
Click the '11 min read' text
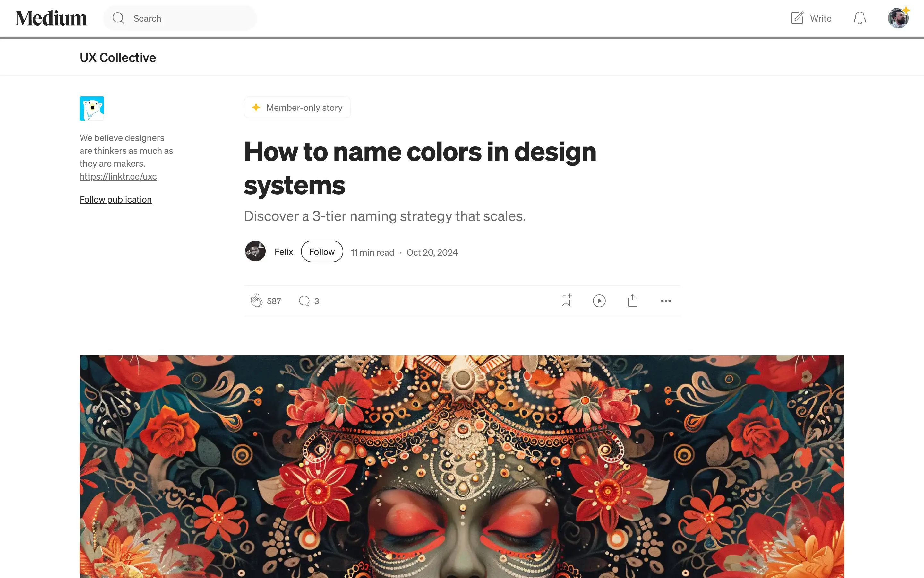(x=372, y=252)
